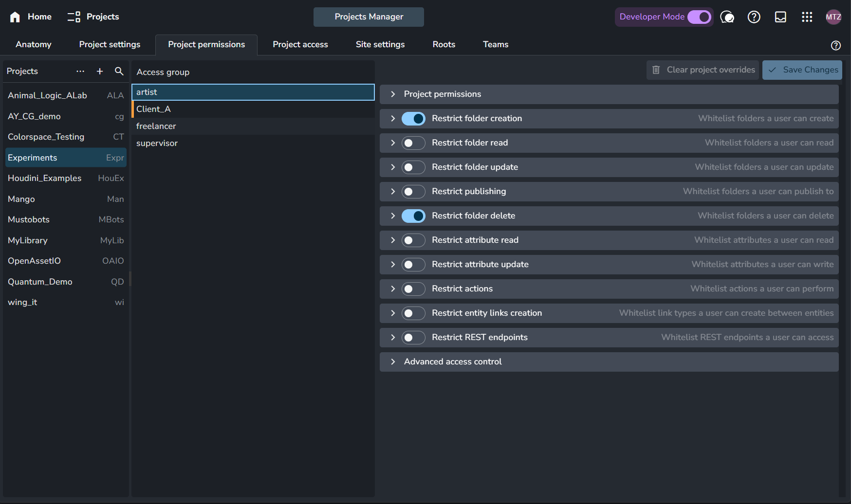
Task: Open the inbox icon in header
Action: (x=780, y=17)
